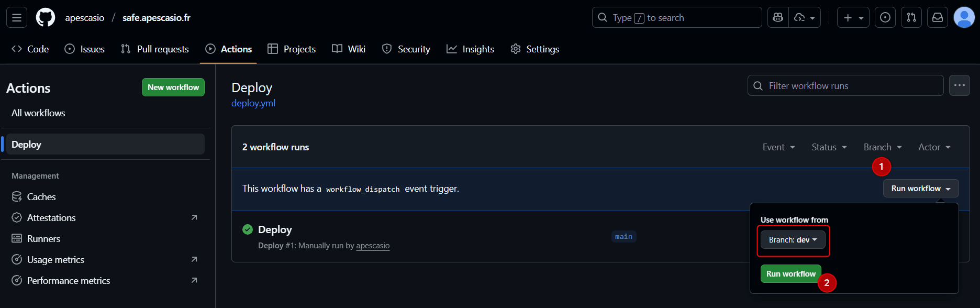Switch to the Actions tab
The width and height of the screenshot is (980, 308).
pos(228,49)
